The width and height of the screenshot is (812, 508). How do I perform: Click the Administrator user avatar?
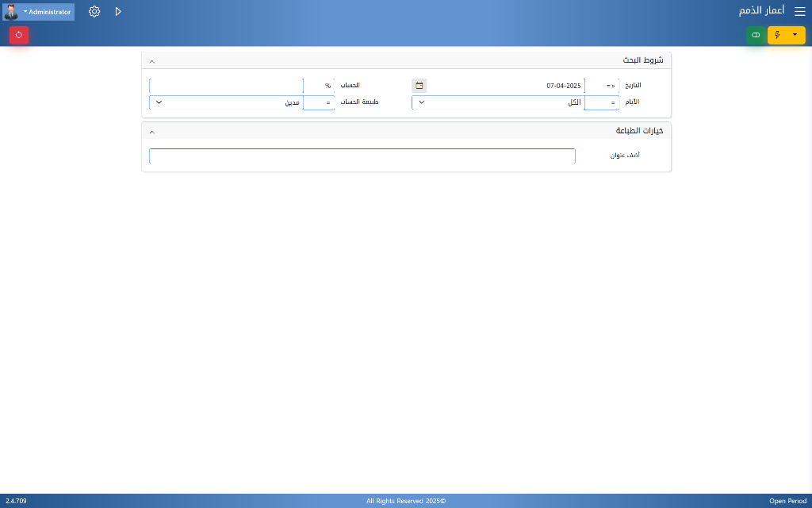(11, 12)
